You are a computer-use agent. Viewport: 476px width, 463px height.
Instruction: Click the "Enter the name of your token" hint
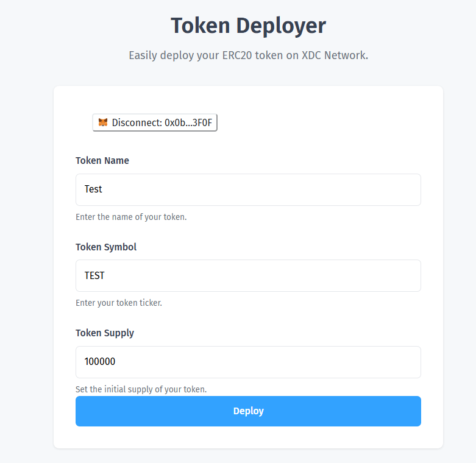point(131,217)
